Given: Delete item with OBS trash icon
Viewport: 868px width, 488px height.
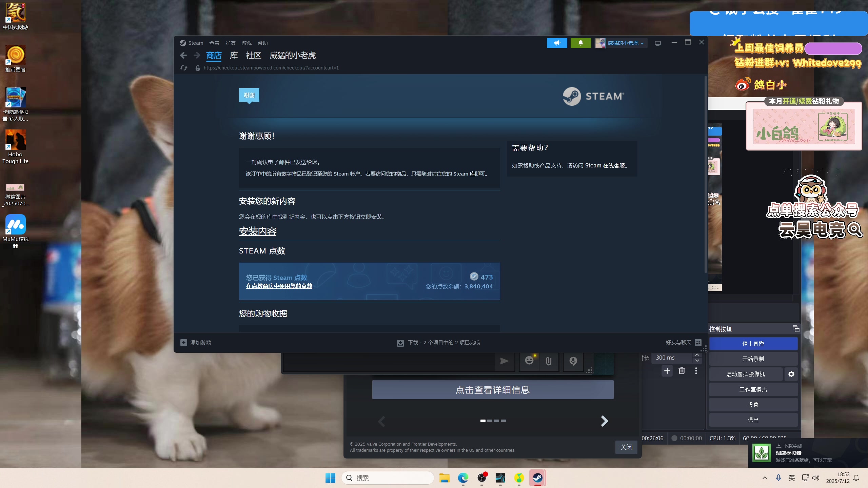Looking at the screenshot, I should [682, 371].
